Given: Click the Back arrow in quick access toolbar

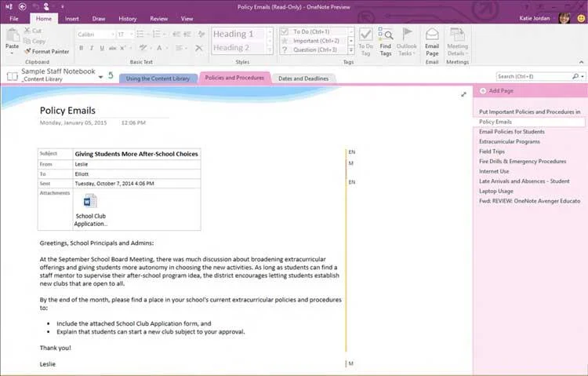Looking at the screenshot, I should pos(23,6).
